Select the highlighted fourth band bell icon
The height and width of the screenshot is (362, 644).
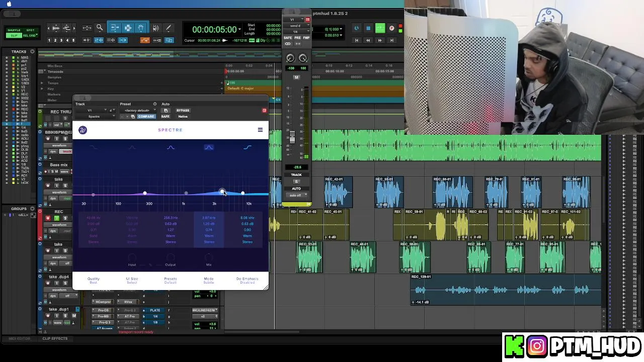tap(209, 147)
